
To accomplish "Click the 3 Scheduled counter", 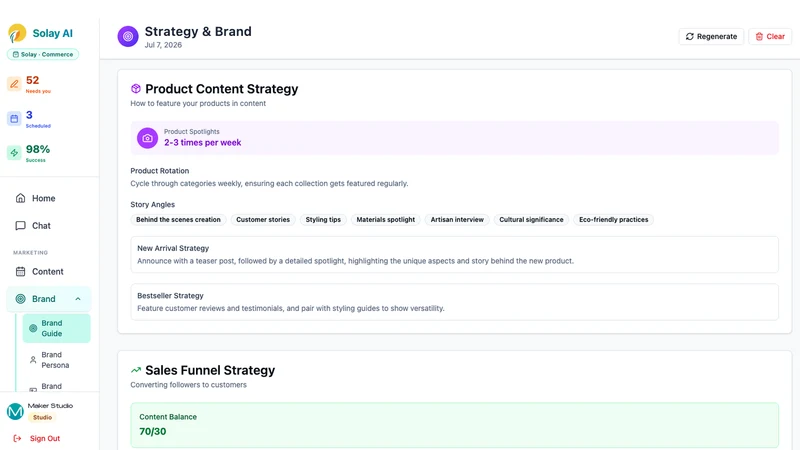I will 38,118.
